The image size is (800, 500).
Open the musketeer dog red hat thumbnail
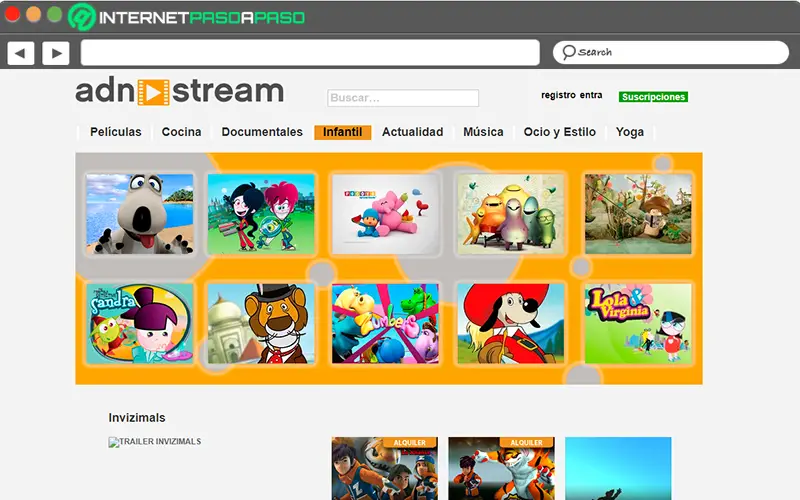(511, 324)
